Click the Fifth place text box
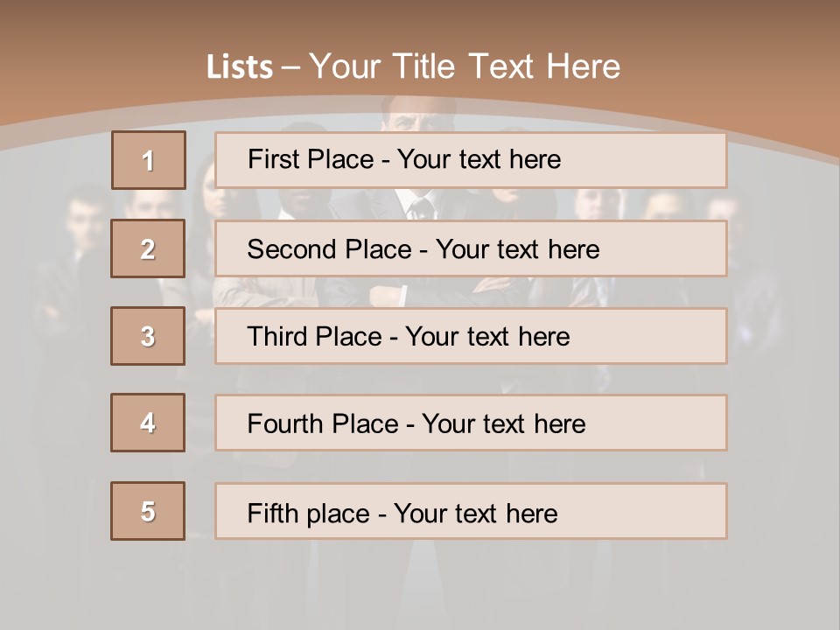The width and height of the screenshot is (840, 630). [471, 511]
